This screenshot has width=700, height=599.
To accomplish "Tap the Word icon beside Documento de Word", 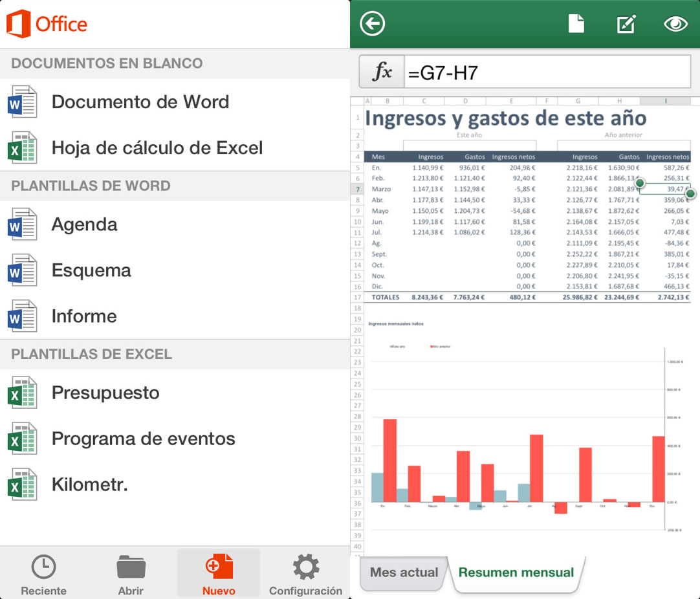I will coord(22,102).
